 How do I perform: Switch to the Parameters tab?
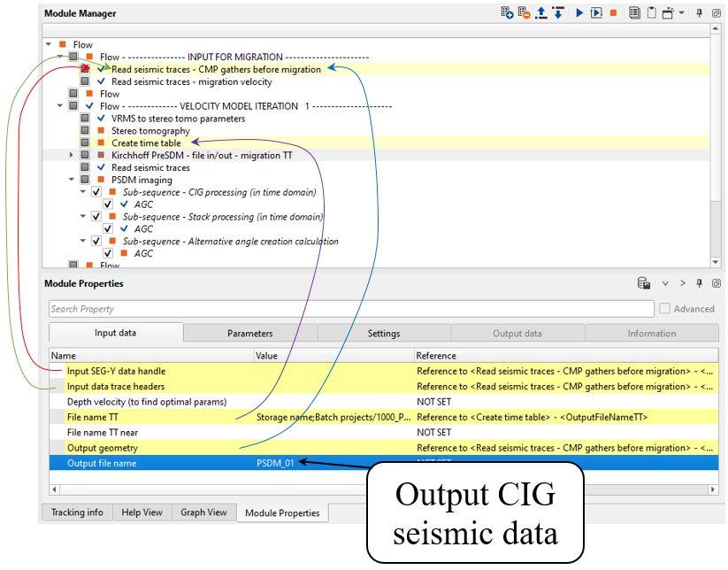tap(249, 334)
